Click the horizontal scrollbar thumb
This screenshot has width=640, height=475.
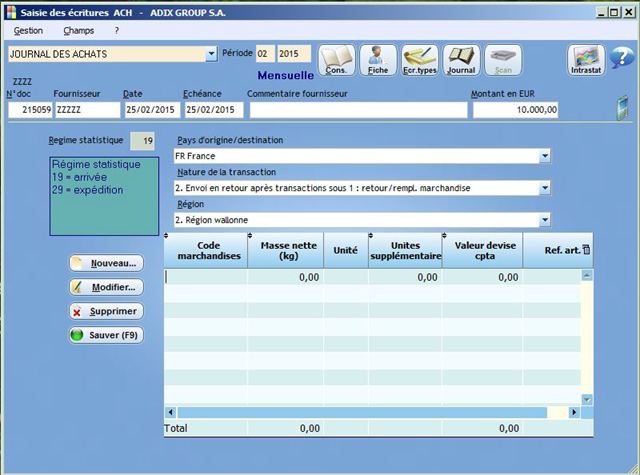click(362, 412)
